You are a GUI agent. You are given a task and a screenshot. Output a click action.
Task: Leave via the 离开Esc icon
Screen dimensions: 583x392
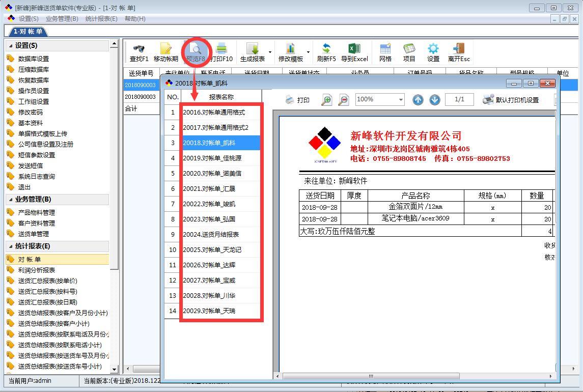pos(459,49)
